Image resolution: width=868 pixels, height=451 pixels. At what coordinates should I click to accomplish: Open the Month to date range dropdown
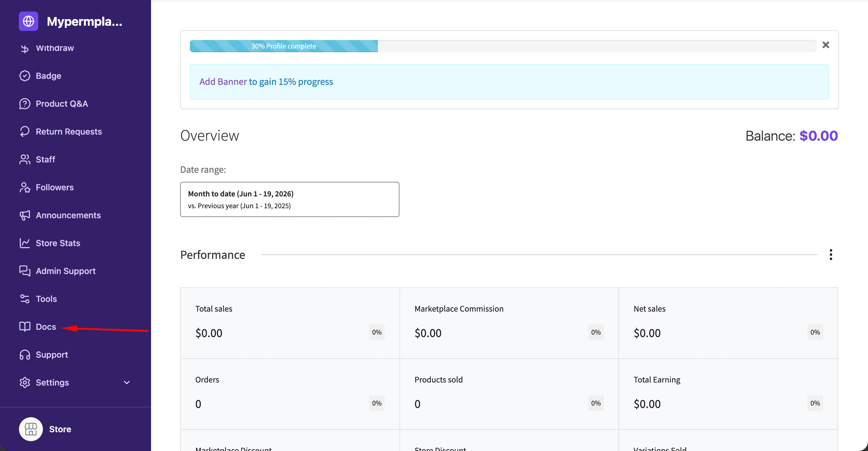(289, 199)
